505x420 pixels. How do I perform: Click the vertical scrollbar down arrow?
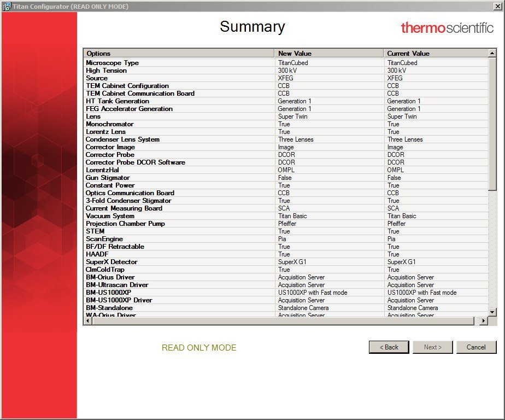pos(492,312)
